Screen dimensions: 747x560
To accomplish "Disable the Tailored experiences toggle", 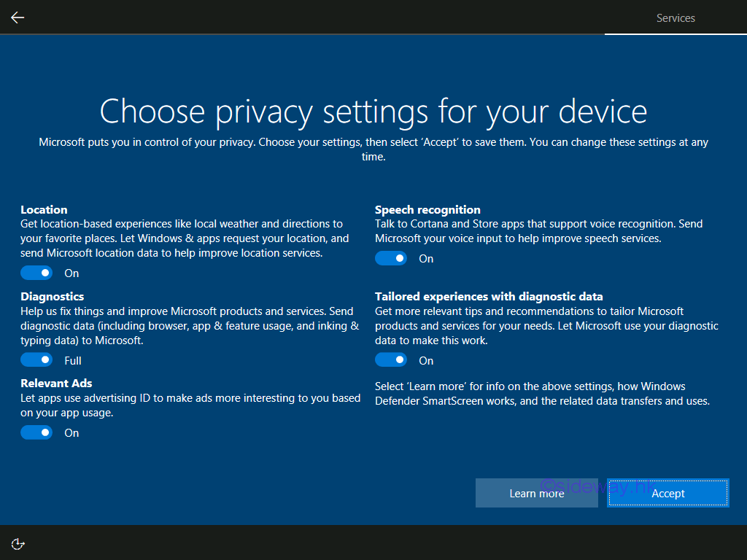I will (x=391, y=360).
